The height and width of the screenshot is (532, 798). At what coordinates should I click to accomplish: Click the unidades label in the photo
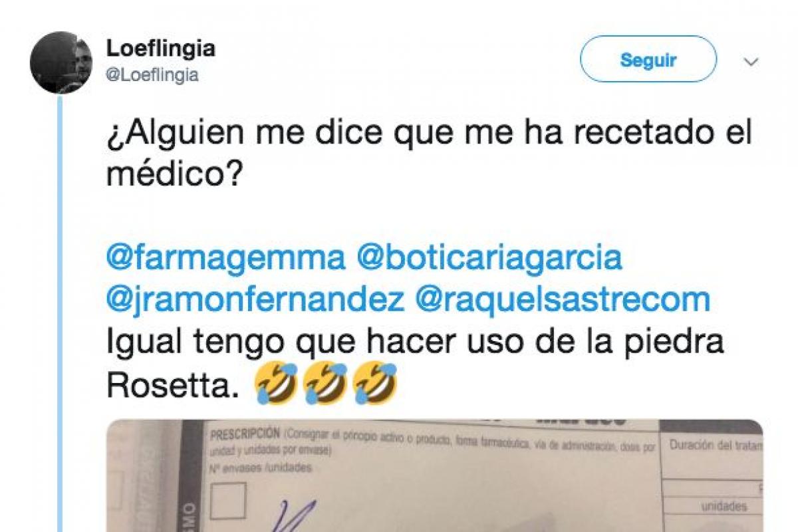coord(724,506)
